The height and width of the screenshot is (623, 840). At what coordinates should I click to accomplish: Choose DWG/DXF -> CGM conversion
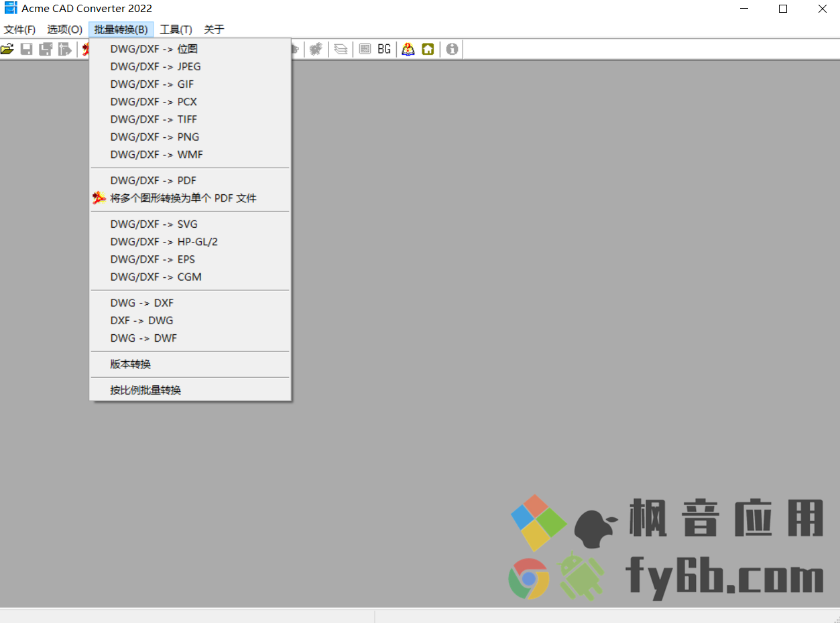[x=190, y=277]
